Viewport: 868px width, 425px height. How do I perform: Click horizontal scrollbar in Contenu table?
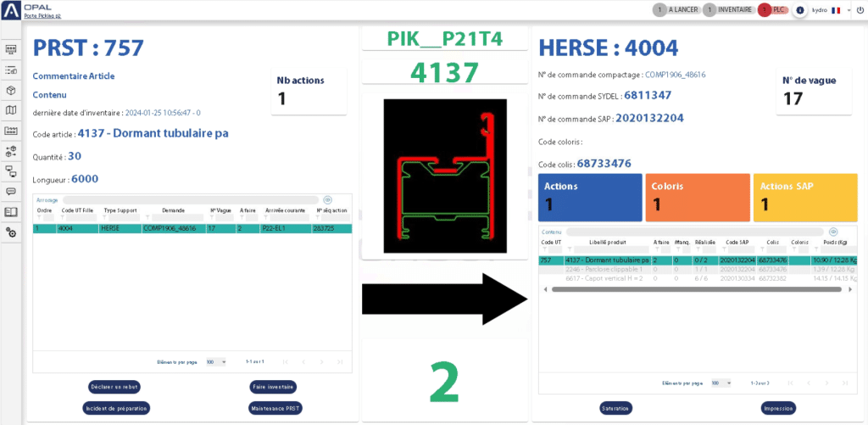coord(695,289)
